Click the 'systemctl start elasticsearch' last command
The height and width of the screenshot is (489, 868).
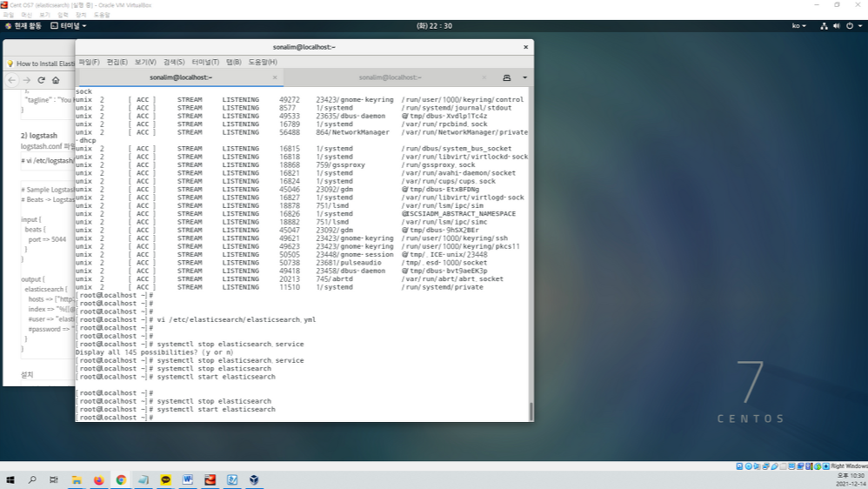tap(216, 409)
